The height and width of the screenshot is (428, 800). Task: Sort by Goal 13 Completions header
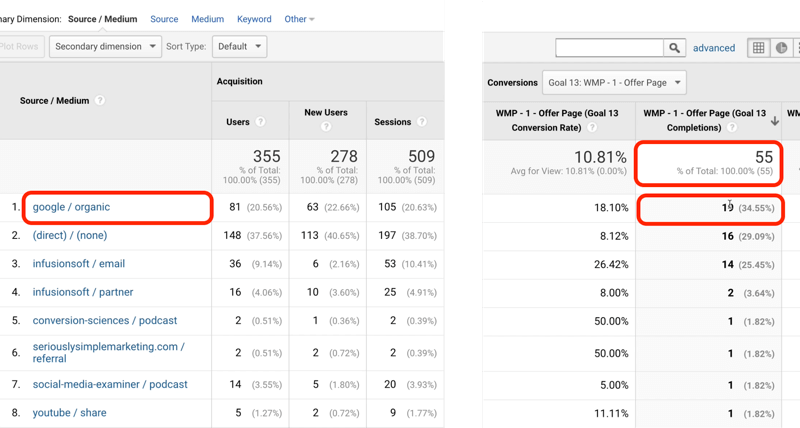[x=704, y=120]
